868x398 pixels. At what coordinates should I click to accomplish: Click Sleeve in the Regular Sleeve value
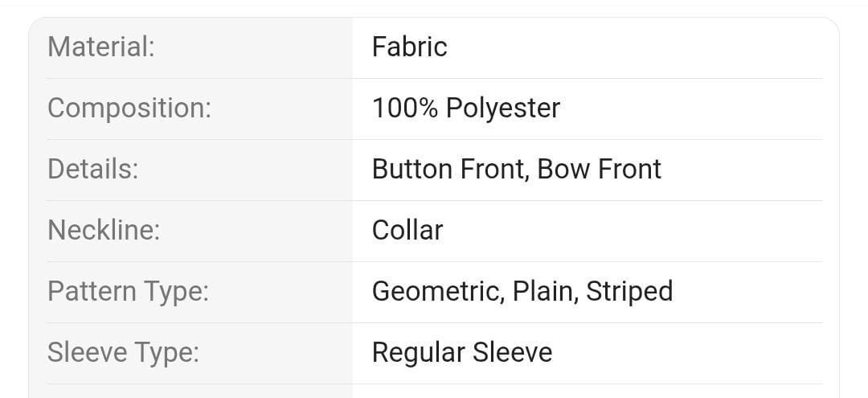click(x=512, y=352)
